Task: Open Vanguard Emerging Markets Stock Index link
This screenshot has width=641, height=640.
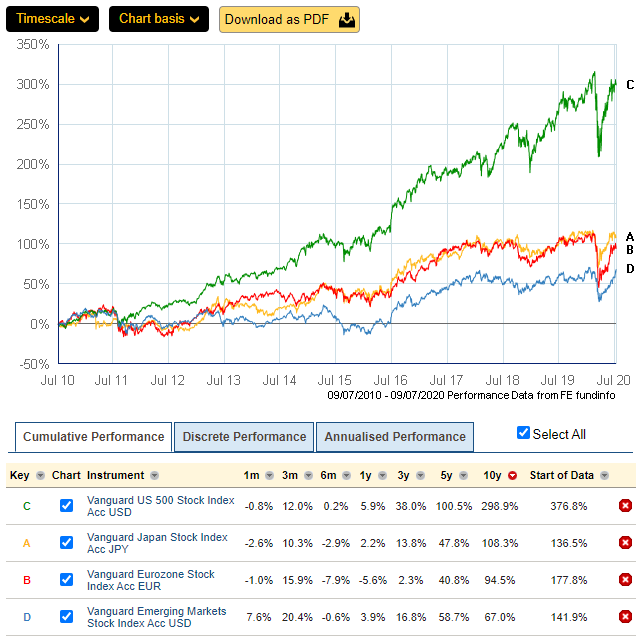Action: (x=157, y=617)
